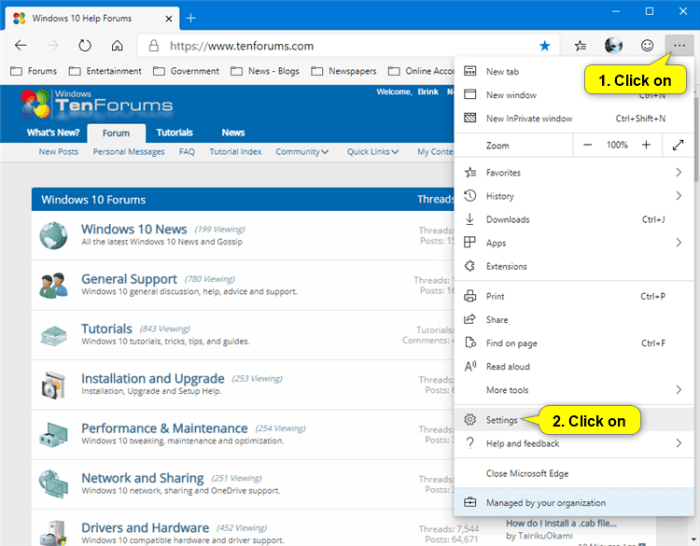Screen dimensions: 700x546
Task: Open the Network and Sharing forum link
Action: [x=142, y=478]
